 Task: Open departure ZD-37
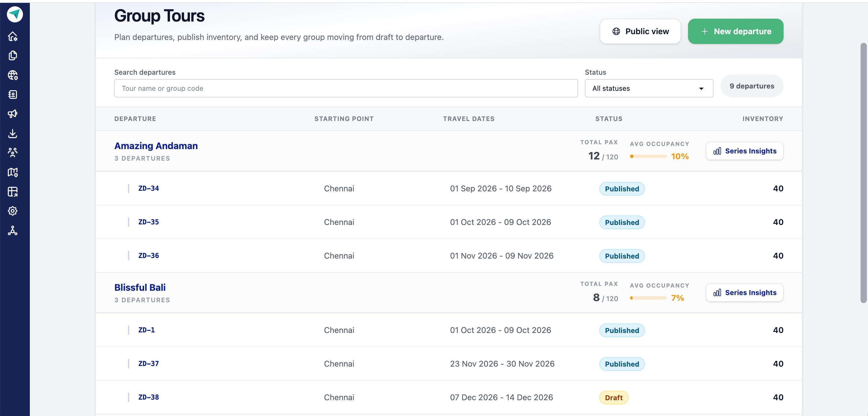coord(149,364)
